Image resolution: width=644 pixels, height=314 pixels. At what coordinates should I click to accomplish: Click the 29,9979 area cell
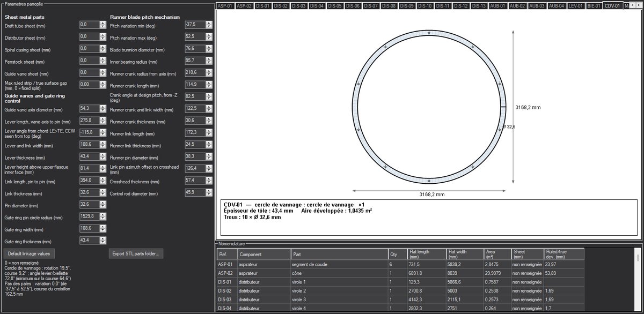click(497, 273)
